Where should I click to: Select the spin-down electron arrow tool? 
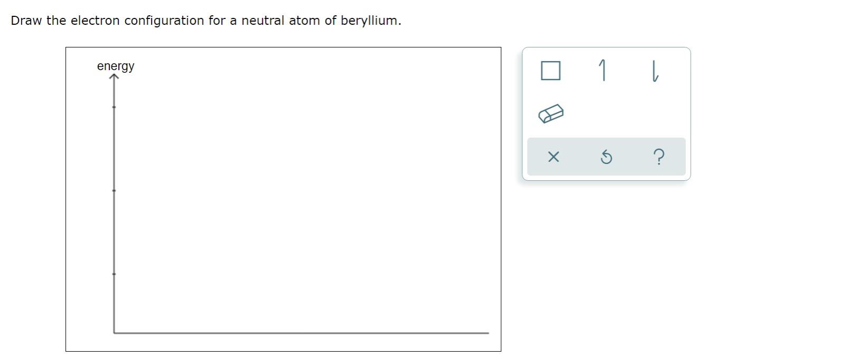tap(654, 71)
